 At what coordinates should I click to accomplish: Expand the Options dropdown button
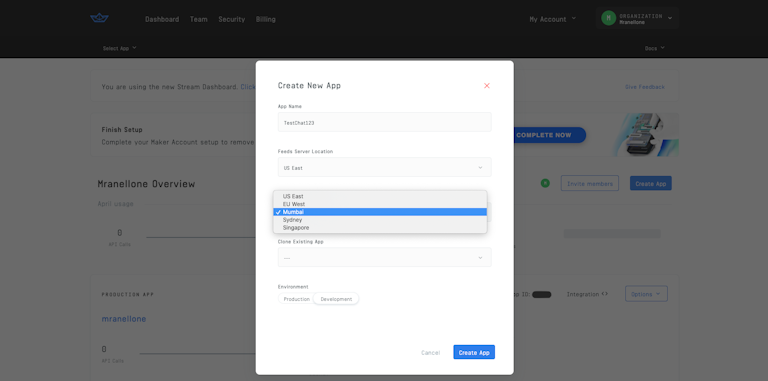pyautogui.click(x=646, y=294)
